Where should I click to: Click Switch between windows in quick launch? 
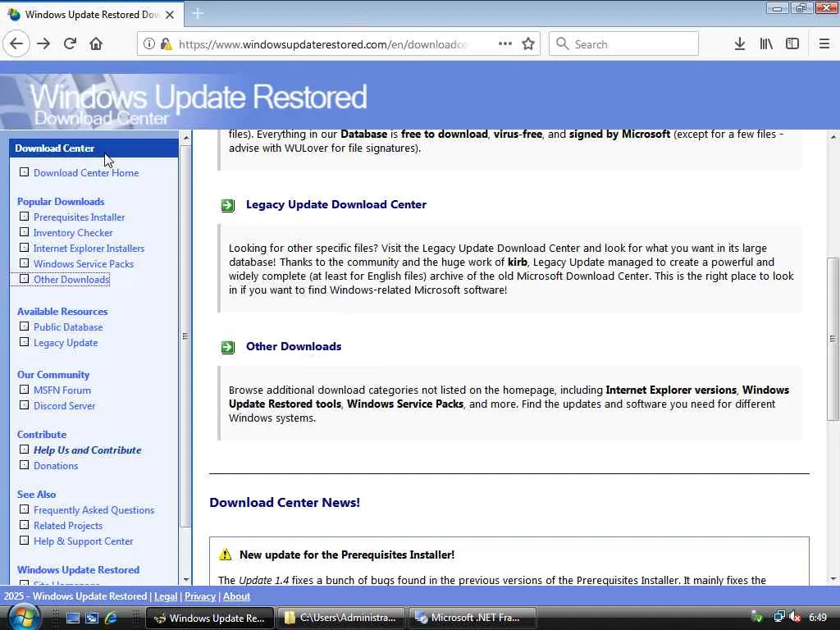[92, 618]
